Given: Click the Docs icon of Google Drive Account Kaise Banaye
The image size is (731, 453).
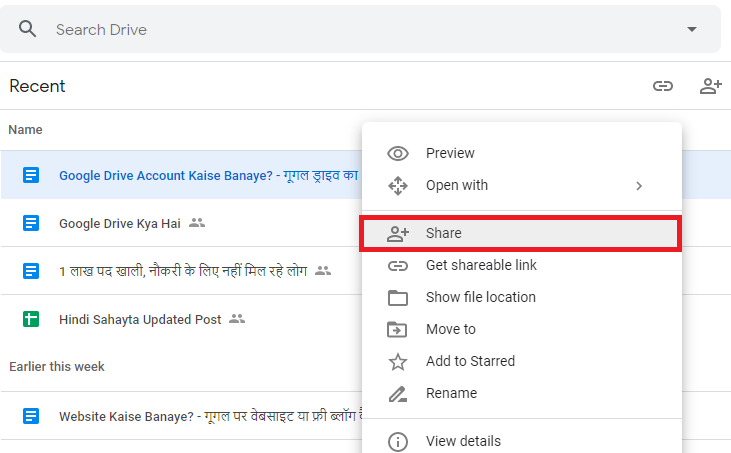Looking at the screenshot, I should click(31, 175).
